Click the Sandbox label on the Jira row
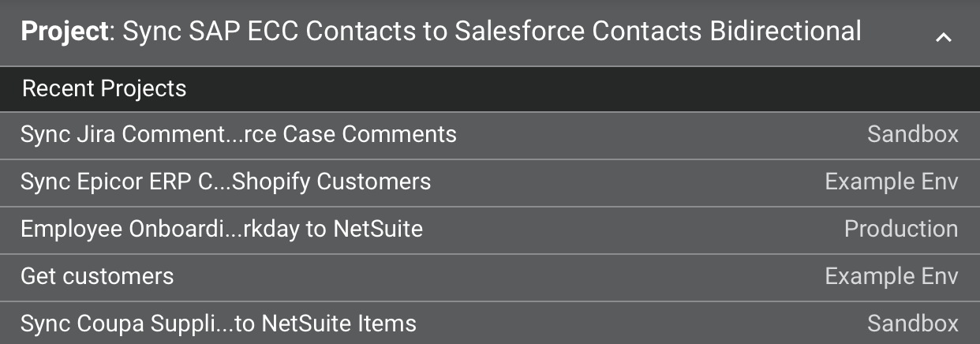The image size is (980, 344). click(912, 134)
